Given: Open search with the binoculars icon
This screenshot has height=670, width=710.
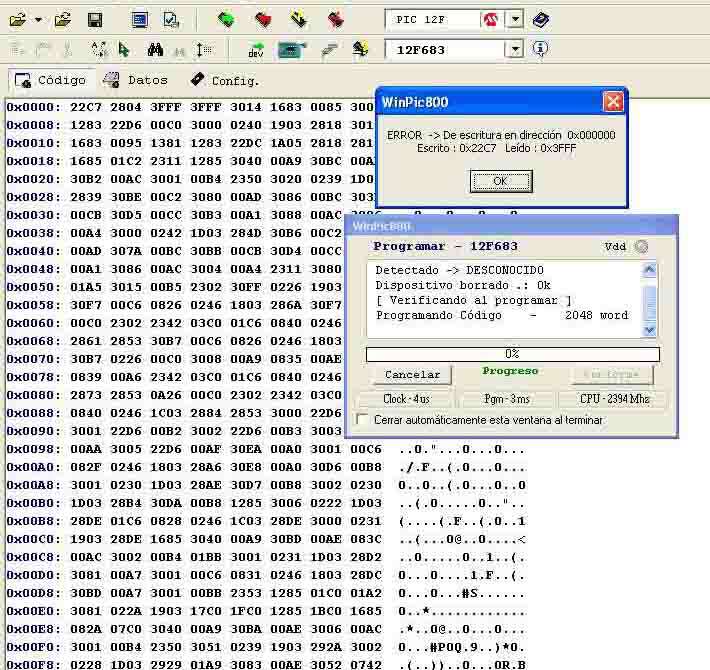Looking at the screenshot, I should click(155, 49).
